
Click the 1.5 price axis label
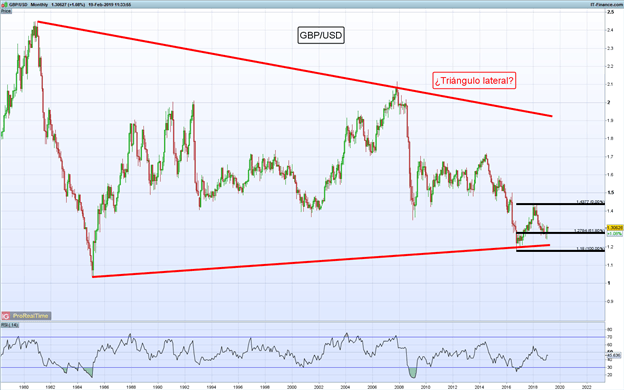click(610, 193)
